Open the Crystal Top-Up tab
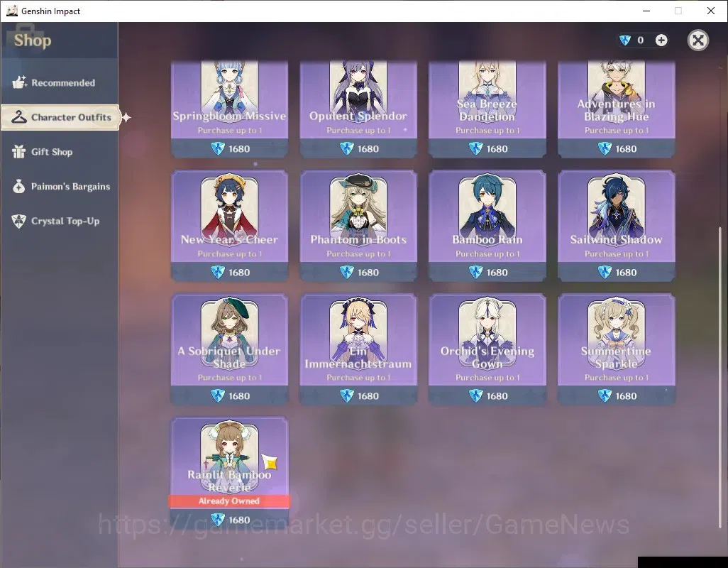Screen dimensions: 728x568 pyautogui.click(x=60, y=221)
